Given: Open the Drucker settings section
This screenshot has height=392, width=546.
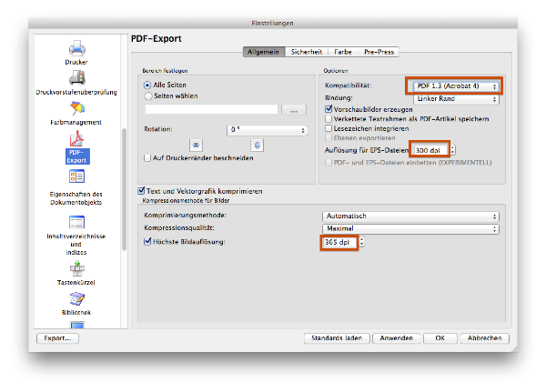Looking at the screenshot, I should [76, 51].
